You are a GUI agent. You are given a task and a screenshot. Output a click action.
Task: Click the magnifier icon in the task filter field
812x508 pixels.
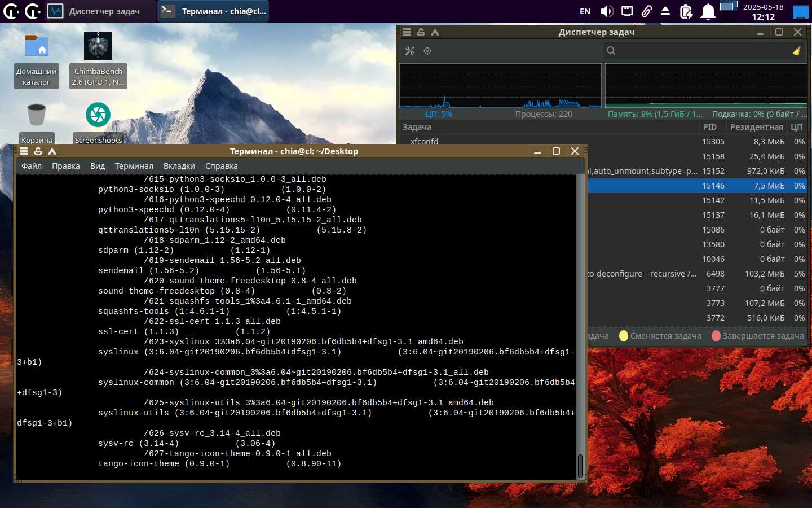click(611, 51)
